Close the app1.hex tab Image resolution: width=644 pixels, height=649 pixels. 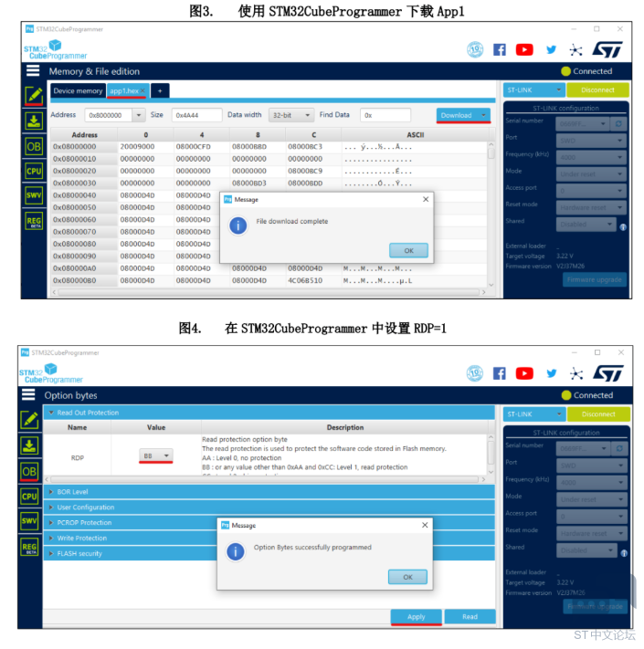coord(143,90)
